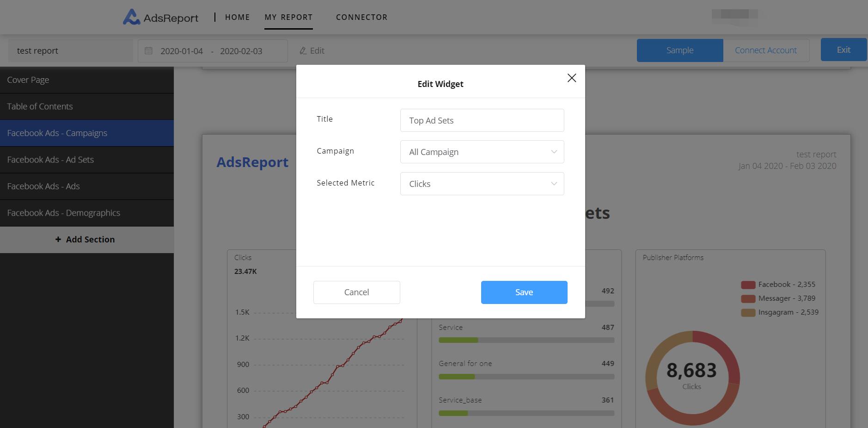Image resolution: width=868 pixels, height=428 pixels.
Task: Select Facebook Ads - Ad Sets section
Action: (87, 160)
